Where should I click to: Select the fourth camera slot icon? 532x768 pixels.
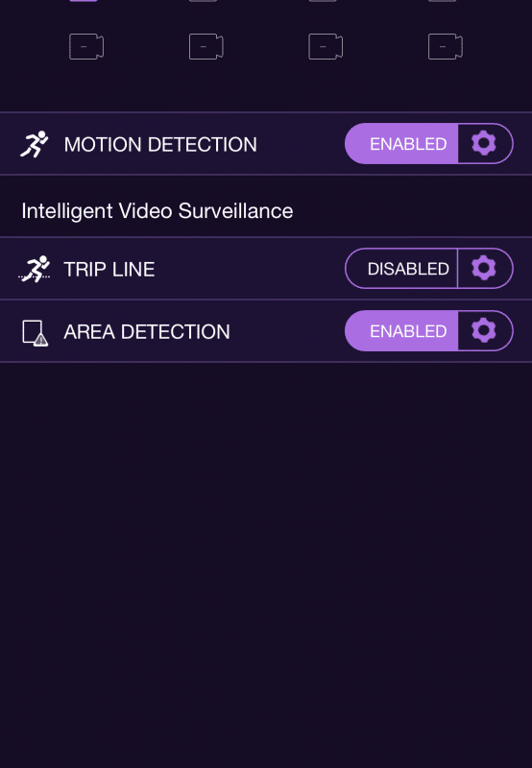(446, 46)
